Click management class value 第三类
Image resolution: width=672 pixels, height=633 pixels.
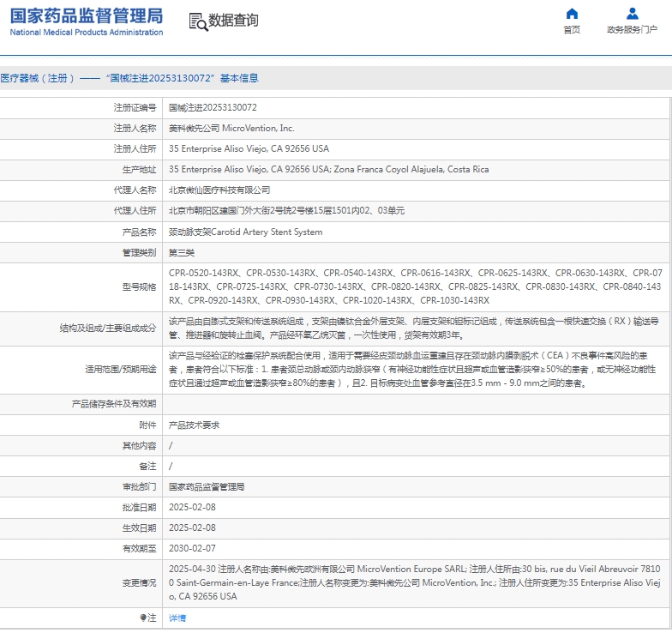pyautogui.click(x=182, y=252)
